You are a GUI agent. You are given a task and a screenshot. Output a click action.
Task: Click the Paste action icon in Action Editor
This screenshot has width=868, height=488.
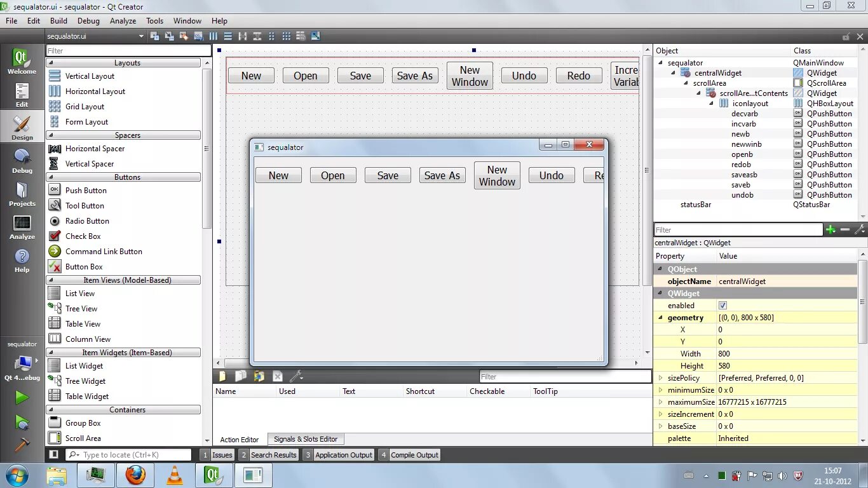coord(259,376)
